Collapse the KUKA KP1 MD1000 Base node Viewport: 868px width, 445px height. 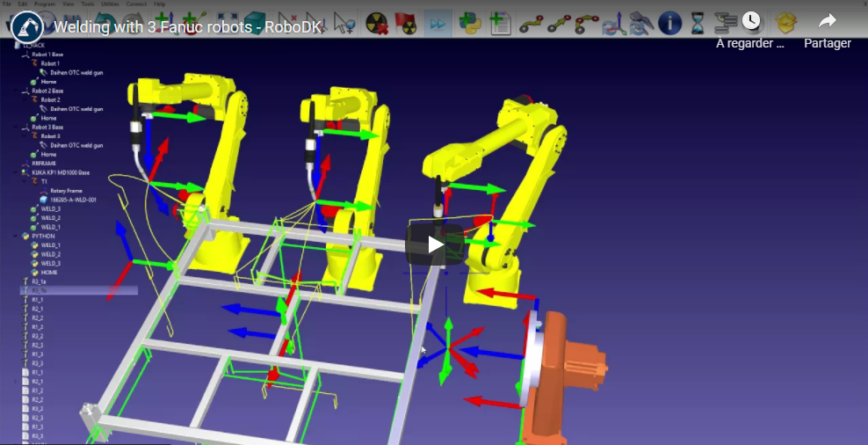(16, 172)
